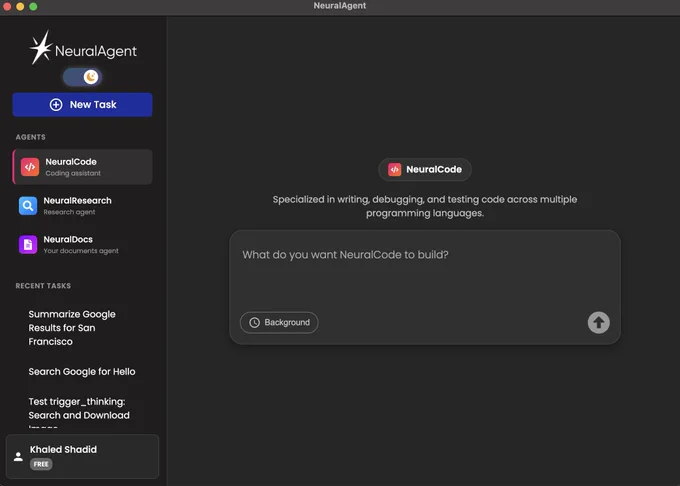Click the 'Research agent' subtitle text

tap(69, 212)
